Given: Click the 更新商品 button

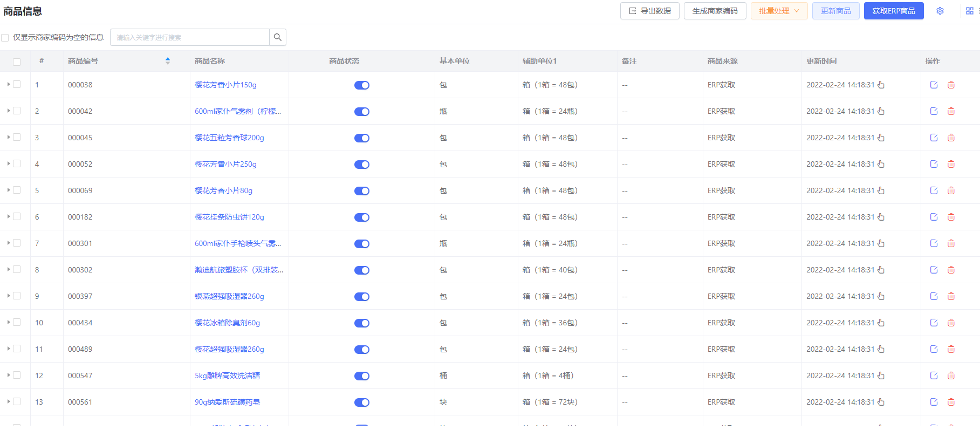Looking at the screenshot, I should point(835,11).
